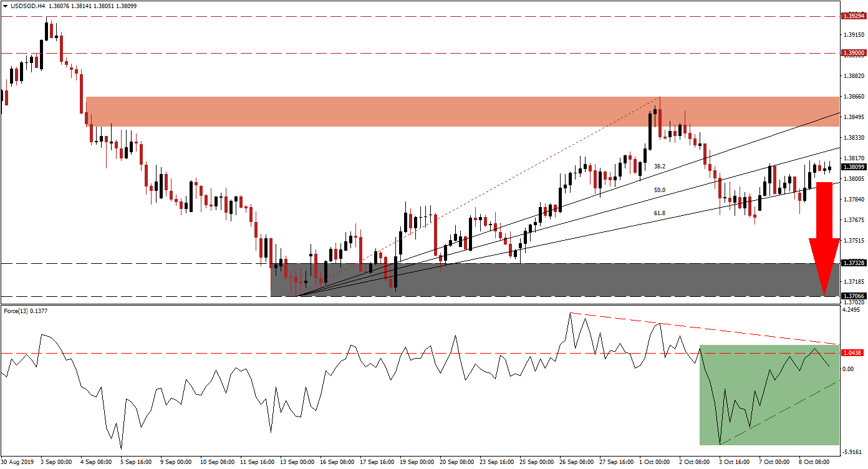Click the 1.37675 price axis value
Viewport: 868px width, 469px height.
pos(853,220)
